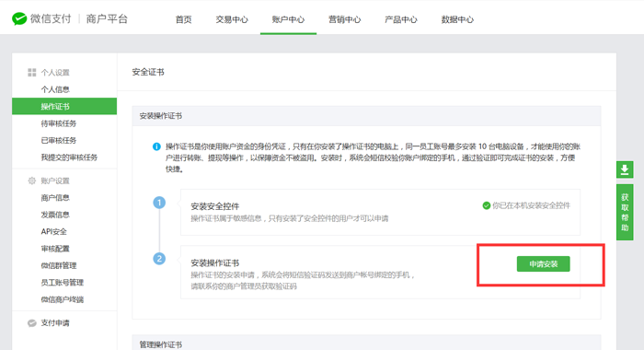Screen dimensions: 644x350
Task: Click 安装安全控件 step title
Action: point(214,206)
